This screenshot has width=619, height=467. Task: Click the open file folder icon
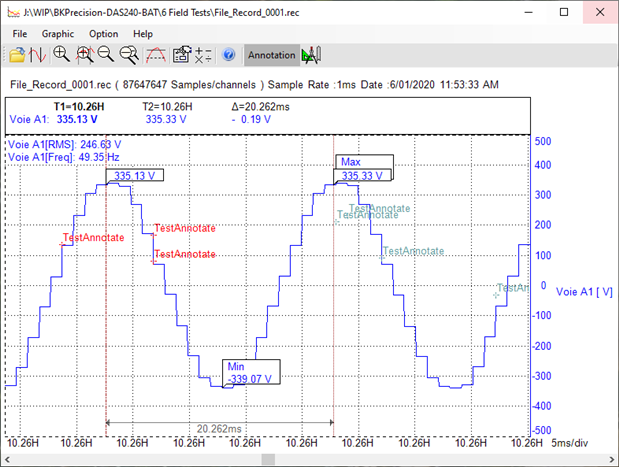point(17,54)
